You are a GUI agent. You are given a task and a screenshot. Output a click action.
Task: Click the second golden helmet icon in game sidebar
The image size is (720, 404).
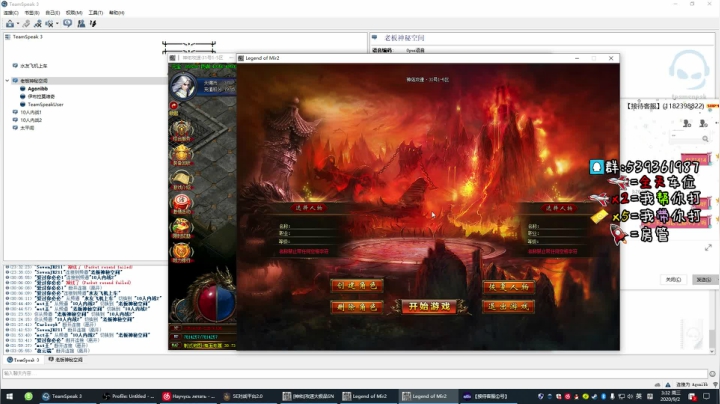point(182,155)
